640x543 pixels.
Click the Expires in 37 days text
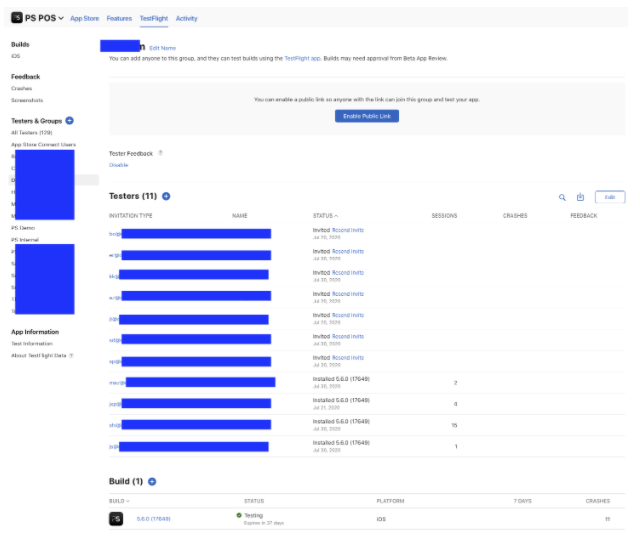click(264, 523)
